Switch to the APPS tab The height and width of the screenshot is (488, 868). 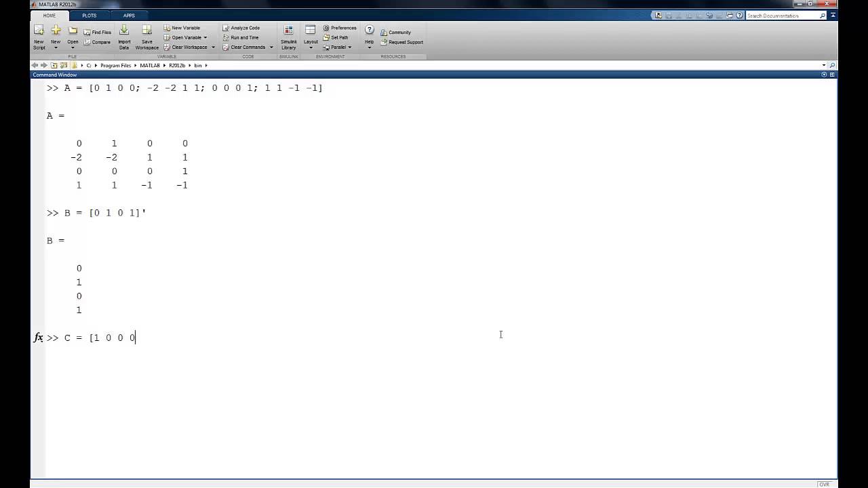click(129, 15)
